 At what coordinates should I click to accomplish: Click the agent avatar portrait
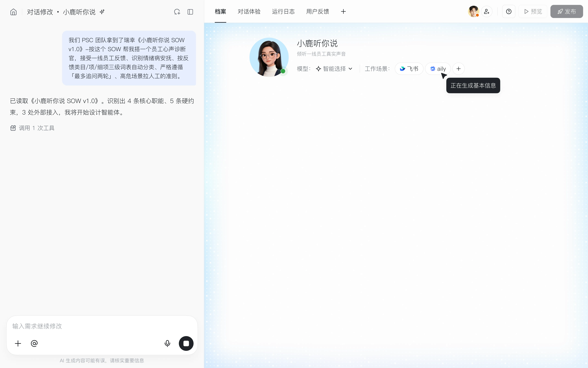269,57
